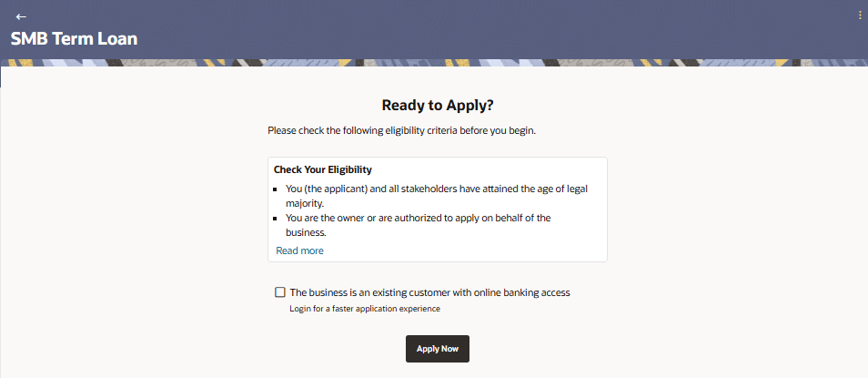Click the SMB Term Loan title
Image resolution: width=868 pixels, height=378 pixels.
click(74, 39)
